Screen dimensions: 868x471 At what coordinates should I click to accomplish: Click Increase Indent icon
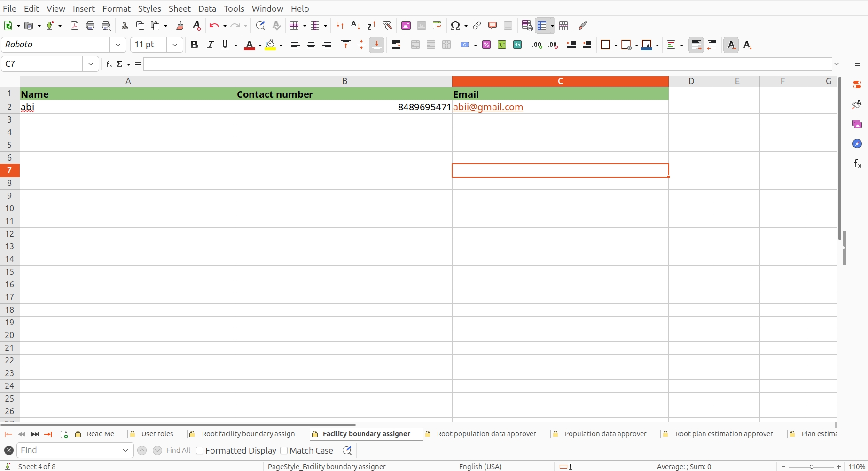pos(571,45)
